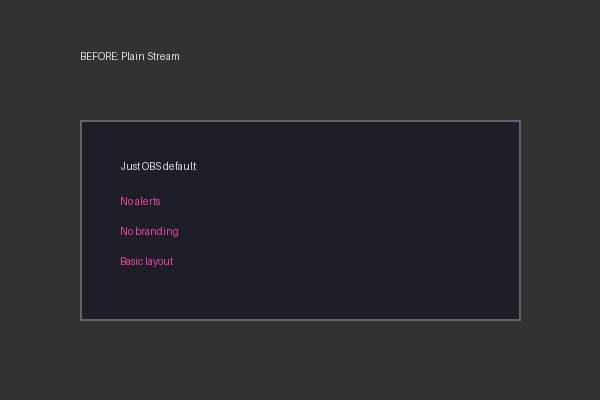Click the word "layout" in pink text
This screenshot has width=600, height=400.
click(x=160, y=262)
